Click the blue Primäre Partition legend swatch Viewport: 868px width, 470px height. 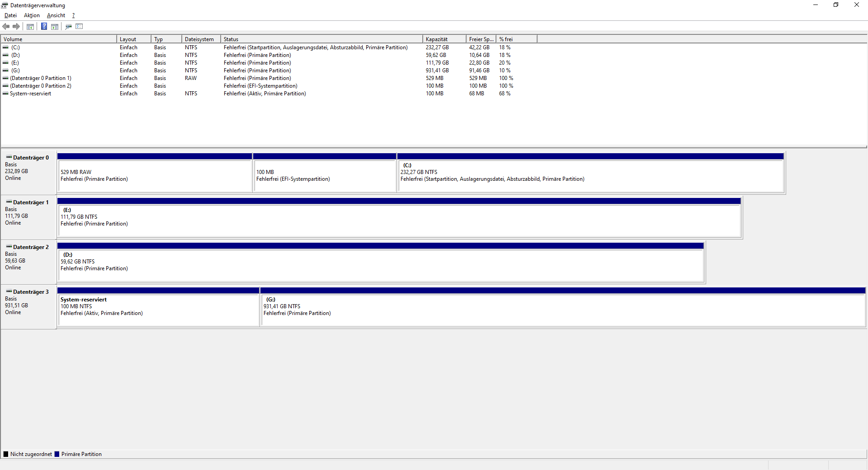click(x=57, y=454)
